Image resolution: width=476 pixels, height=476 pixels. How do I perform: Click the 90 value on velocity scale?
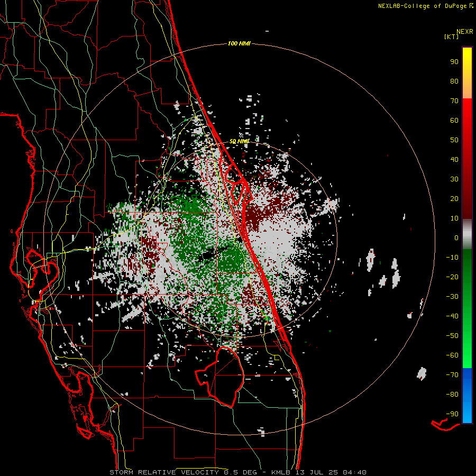[454, 62]
